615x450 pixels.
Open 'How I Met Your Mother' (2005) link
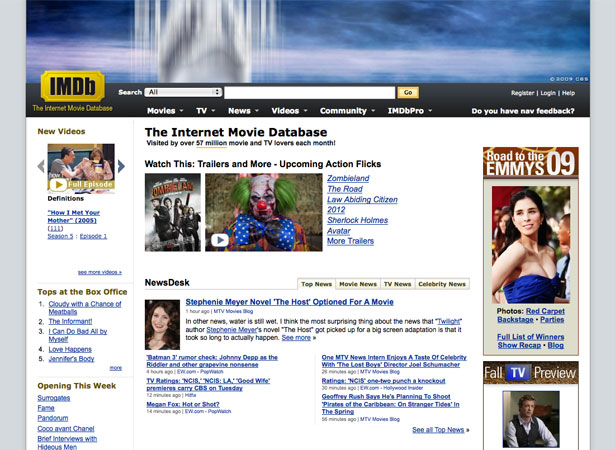pos(74,216)
